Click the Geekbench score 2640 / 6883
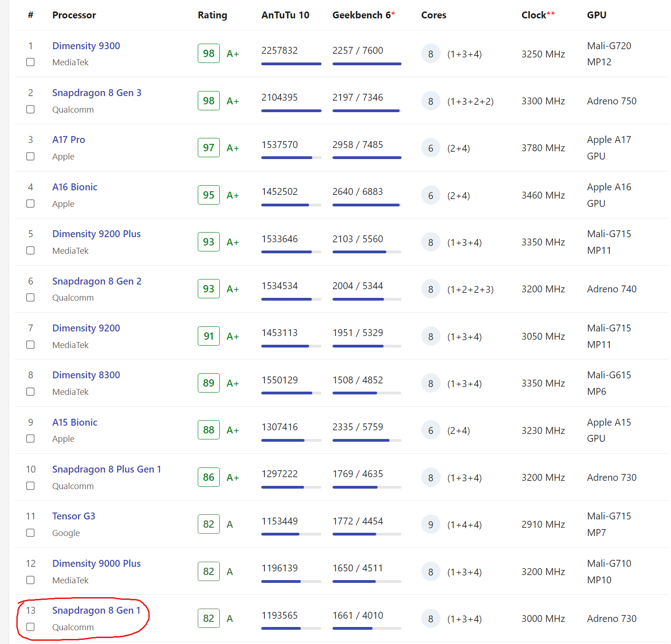The width and height of the screenshot is (671, 644). 358,192
